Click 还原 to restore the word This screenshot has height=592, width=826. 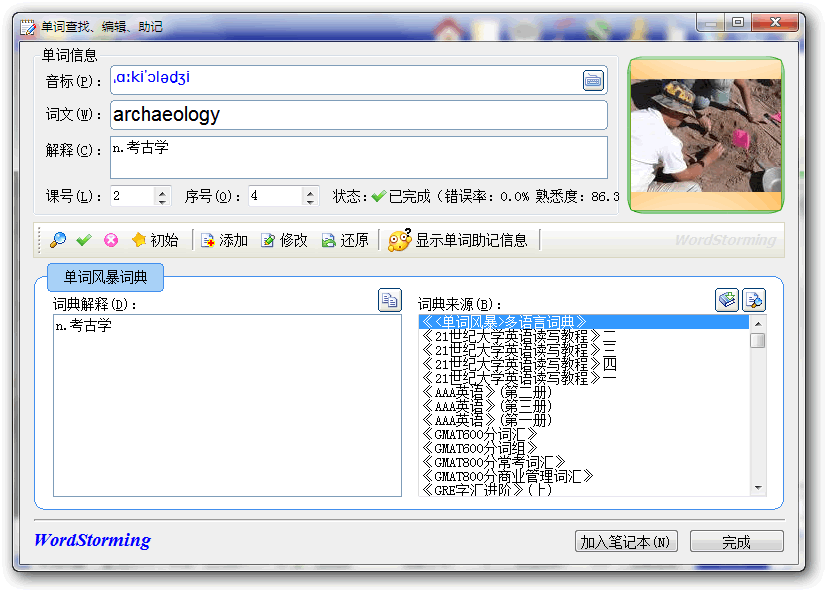pyautogui.click(x=344, y=240)
